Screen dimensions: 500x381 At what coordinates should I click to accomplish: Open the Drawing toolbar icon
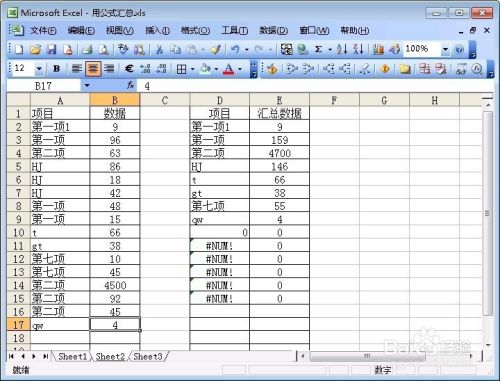tap(394, 50)
